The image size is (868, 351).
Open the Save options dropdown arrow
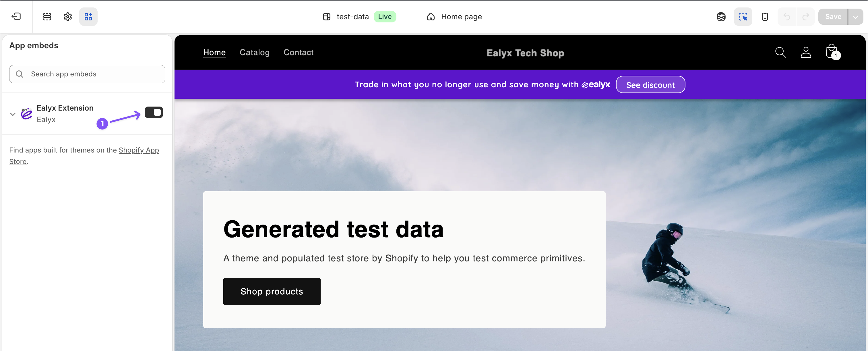[x=855, y=17]
